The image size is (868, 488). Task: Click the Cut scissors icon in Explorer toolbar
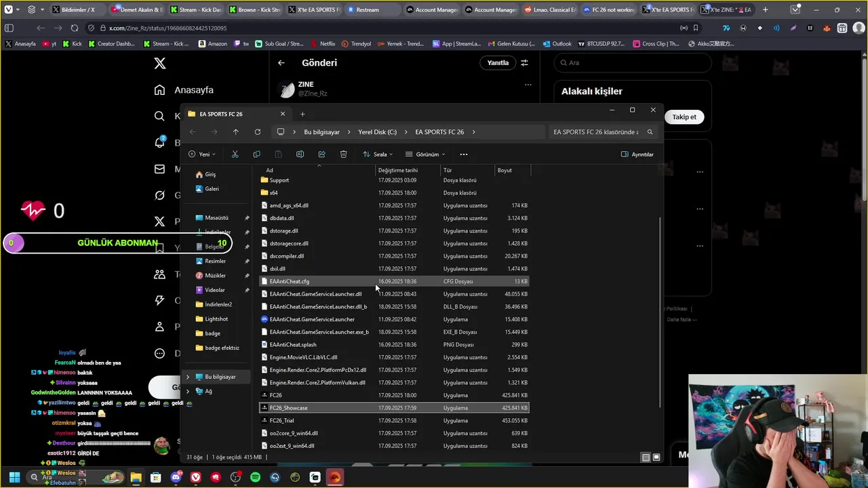(x=235, y=154)
